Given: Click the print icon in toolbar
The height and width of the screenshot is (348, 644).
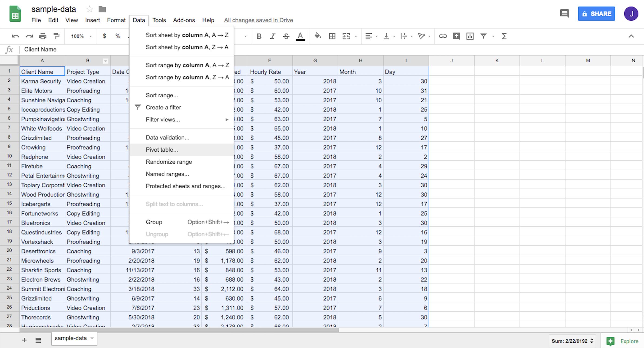Looking at the screenshot, I should click(43, 36).
